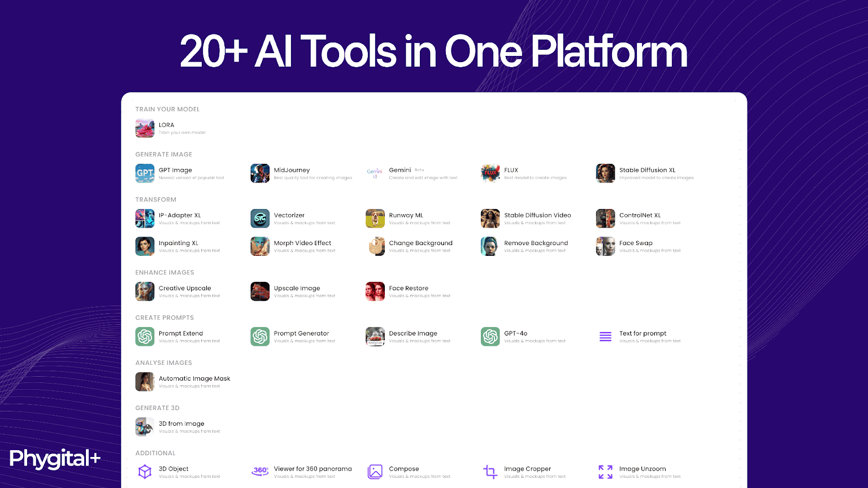The height and width of the screenshot is (488, 868).
Task: Open the Prompt Generator icon
Action: pyautogui.click(x=260, y=337)
